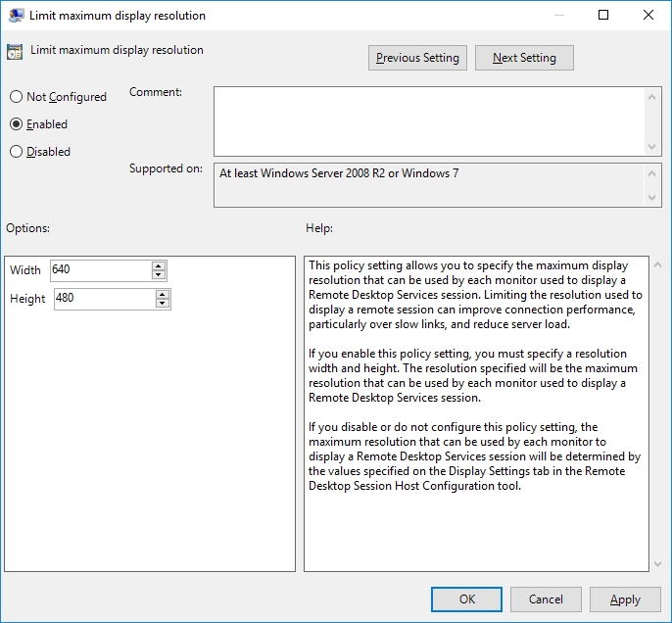
Task: Decrease Height value with down arrow
Action: click(x=163, y=304)
